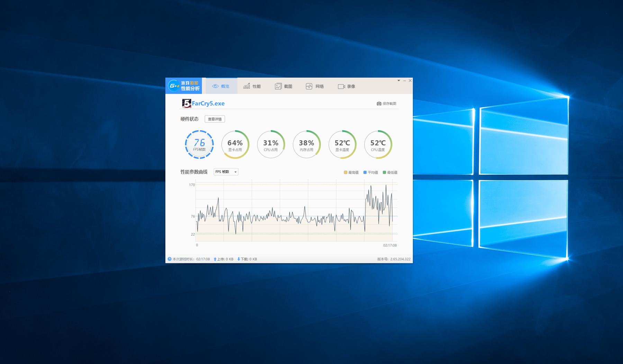This screenshot has width=623, height=364.
Task: Click the 上传: 0 KB upload status
Action: (223, 259)
